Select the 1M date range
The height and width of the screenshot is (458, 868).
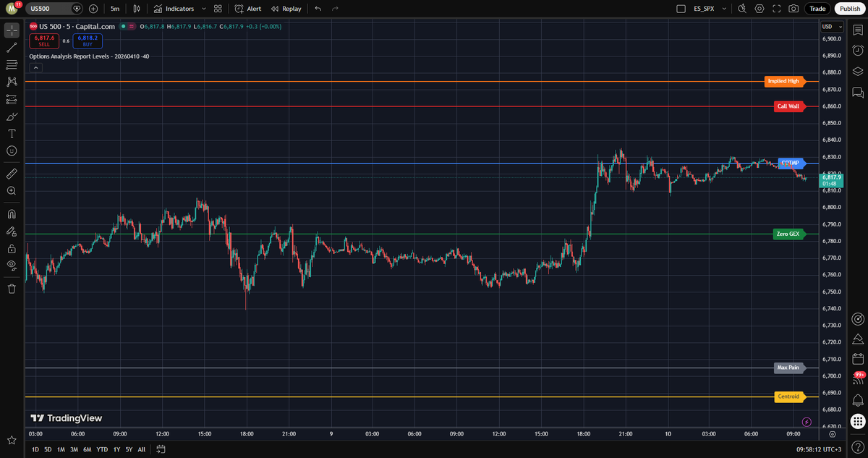[x=61, y=449]
